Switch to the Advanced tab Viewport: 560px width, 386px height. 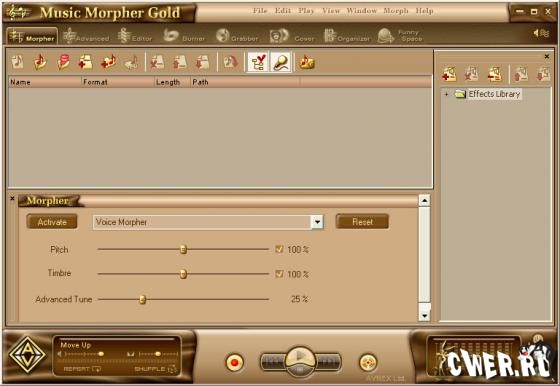86,37
